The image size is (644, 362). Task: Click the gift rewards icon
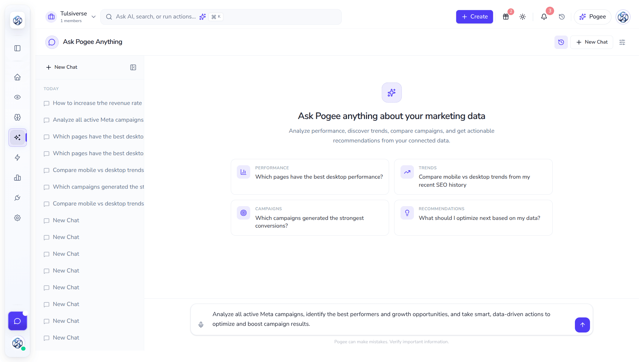(506, 17)
